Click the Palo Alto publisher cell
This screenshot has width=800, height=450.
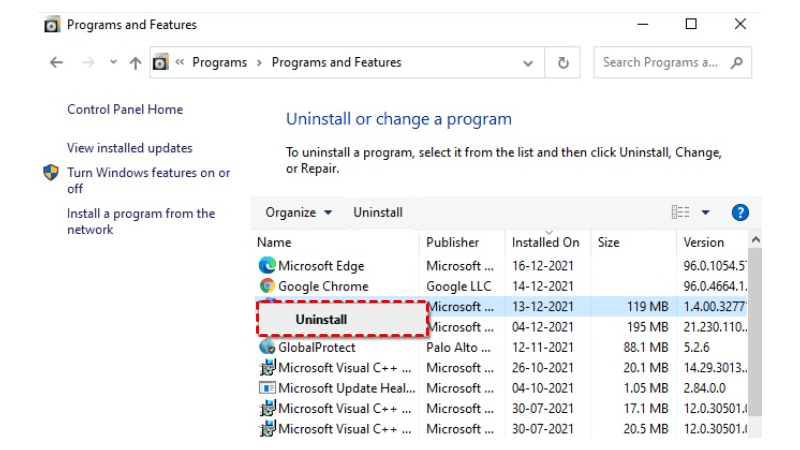(458, 347)
